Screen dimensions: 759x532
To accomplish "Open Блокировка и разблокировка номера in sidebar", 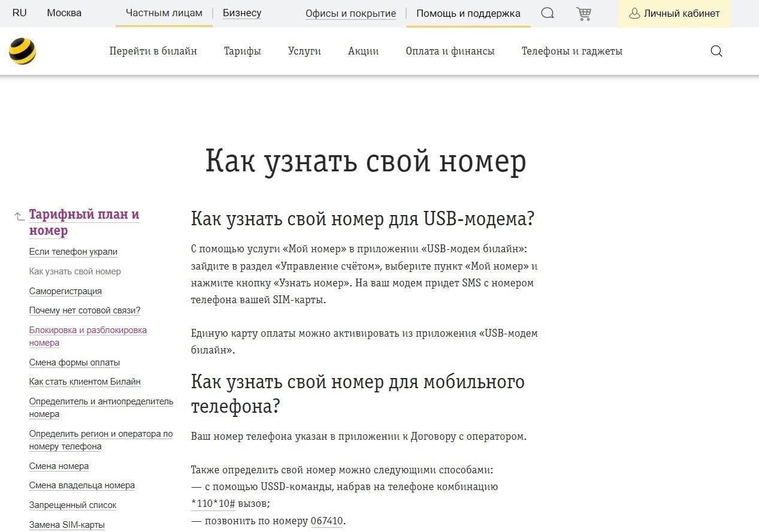I will tap(88, 335).
